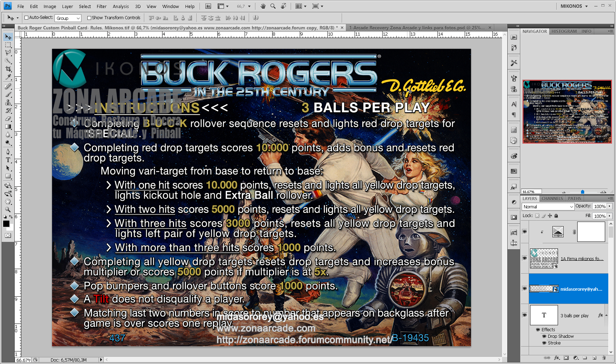The width and height of the screenshot is (616, 364).
Task: Select the Pen tool
Action: (x=8, y=152)
